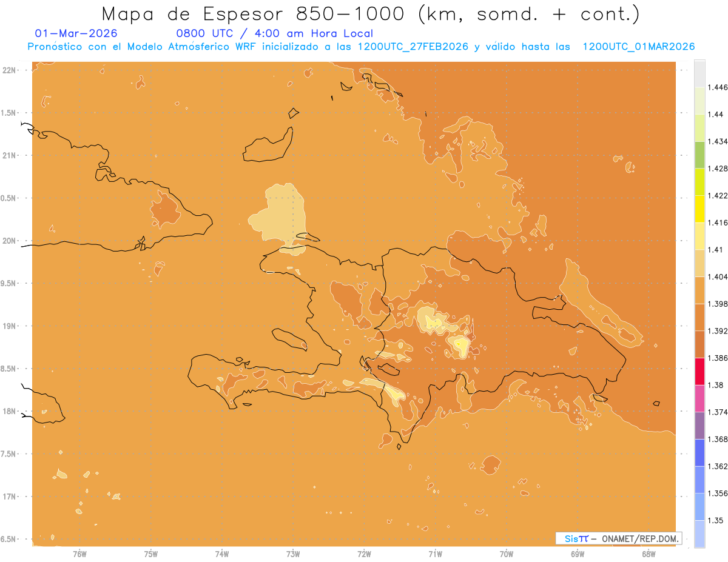The height and width of the screenshot is (562, 728).
Task: Click the 69W longitude label
Action: pyautogui.click(x=578, y=554)
